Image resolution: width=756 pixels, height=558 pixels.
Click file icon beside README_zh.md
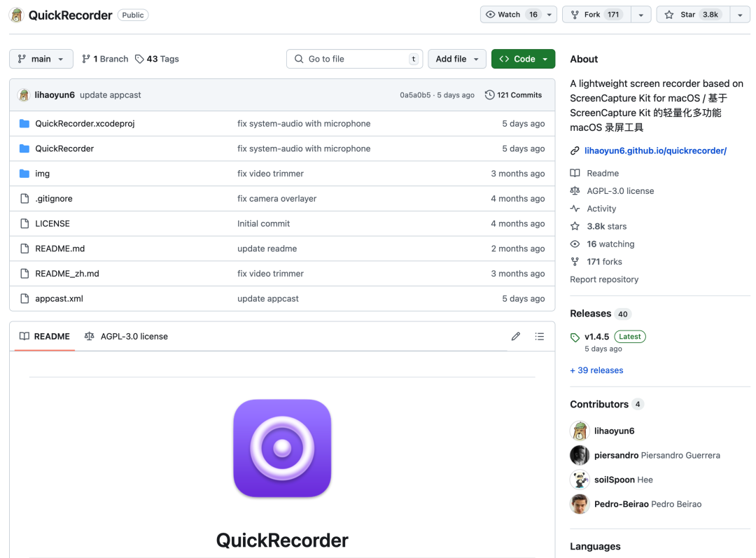coord(24,274)
